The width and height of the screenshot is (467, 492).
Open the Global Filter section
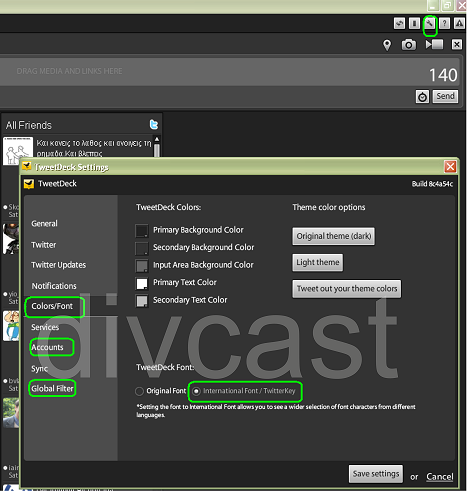pos(52,389)
